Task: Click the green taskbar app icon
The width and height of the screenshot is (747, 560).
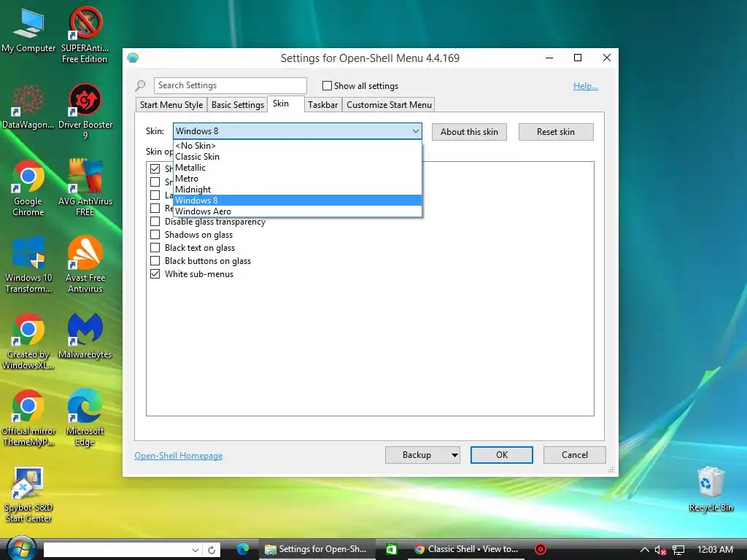Action: pyautogui.click(x=392, y=549)
